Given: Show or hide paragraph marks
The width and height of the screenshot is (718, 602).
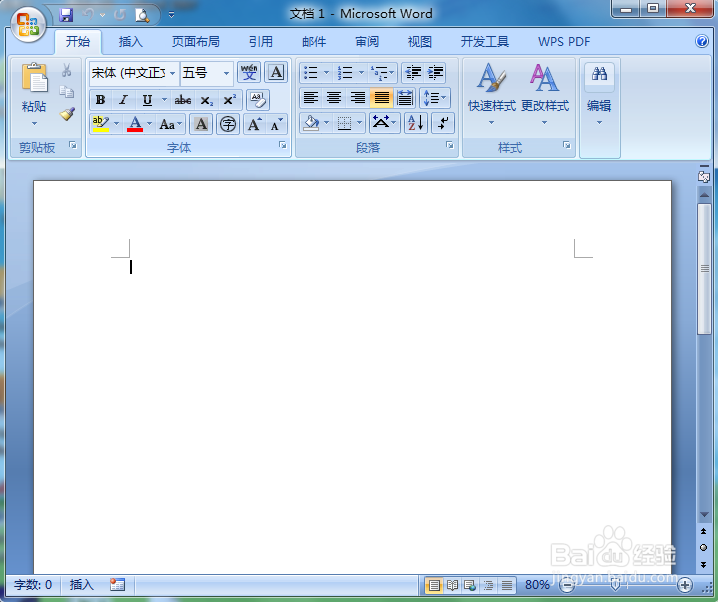Looking at the screenshot, I should click(x=443, y=123).
